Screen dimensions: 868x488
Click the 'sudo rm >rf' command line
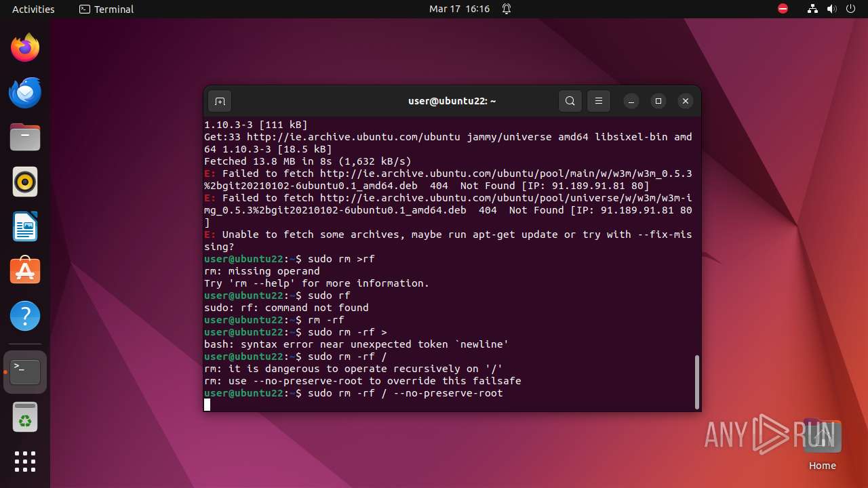(290, 259)
